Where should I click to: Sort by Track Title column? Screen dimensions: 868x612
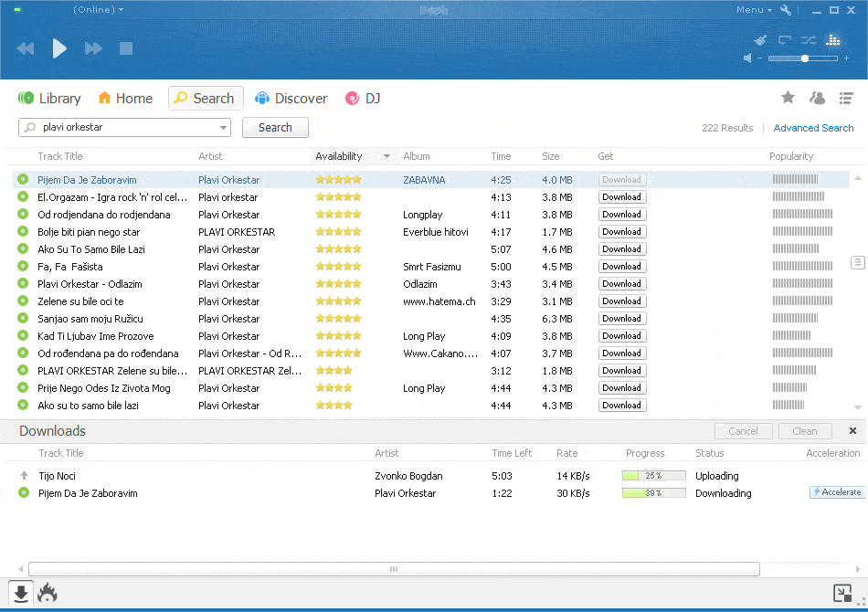click(59, 156)
